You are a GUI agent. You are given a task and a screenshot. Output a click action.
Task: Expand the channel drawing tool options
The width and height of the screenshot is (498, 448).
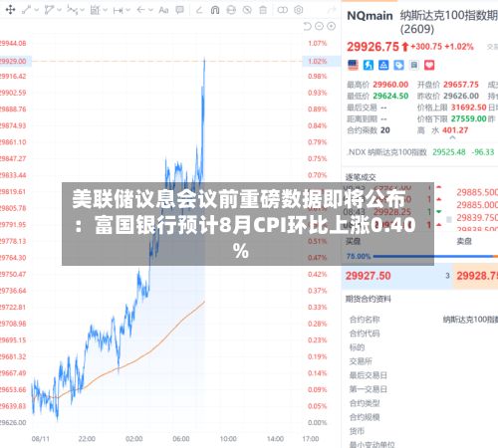pyautogui.click(x=59, y=10)
